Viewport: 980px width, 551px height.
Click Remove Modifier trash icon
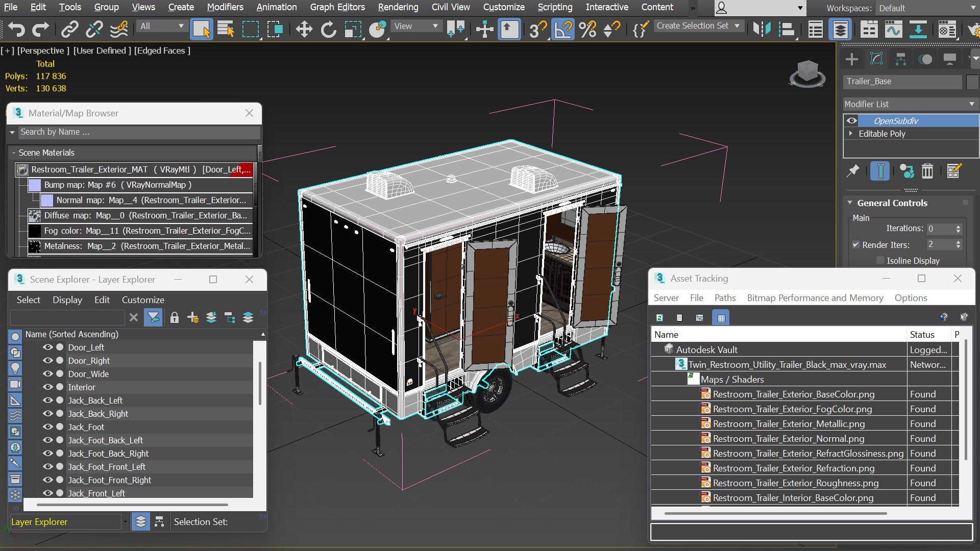click(x=927, y=171)
